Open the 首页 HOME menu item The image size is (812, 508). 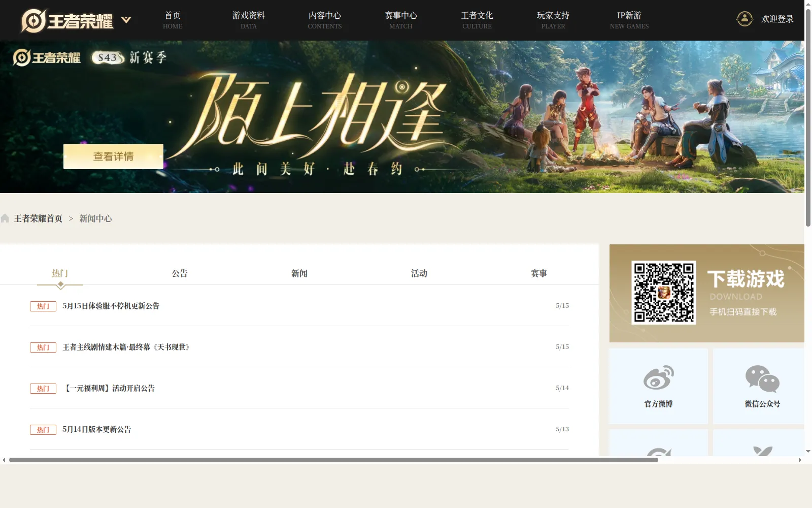[173, 20]
